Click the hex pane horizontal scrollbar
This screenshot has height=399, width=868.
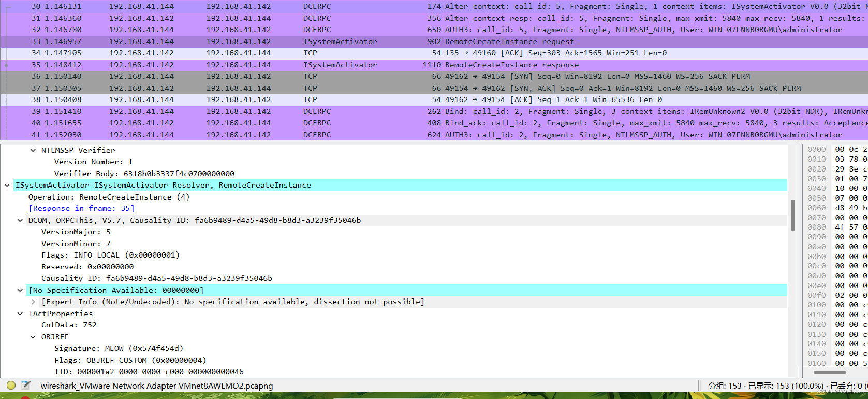[x=829, y=372]
